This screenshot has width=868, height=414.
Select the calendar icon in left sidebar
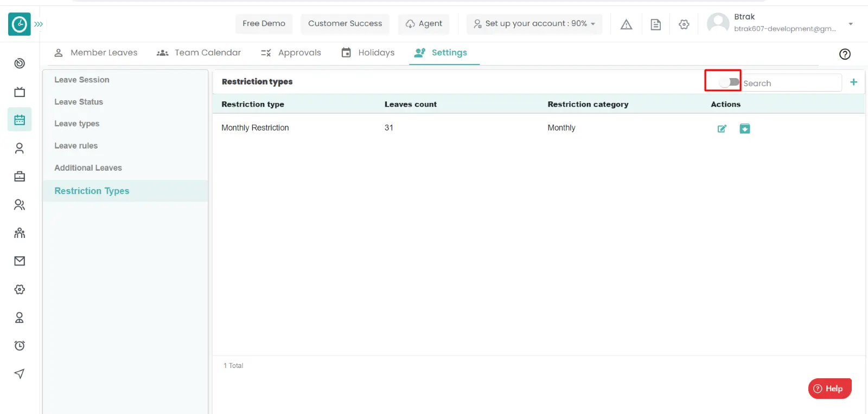click(x=20, y=120)
